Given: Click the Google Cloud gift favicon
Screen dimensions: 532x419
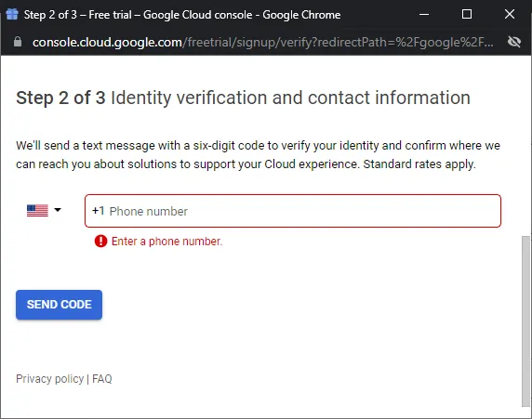Looking at the screenshot, I should pos(12,14).
